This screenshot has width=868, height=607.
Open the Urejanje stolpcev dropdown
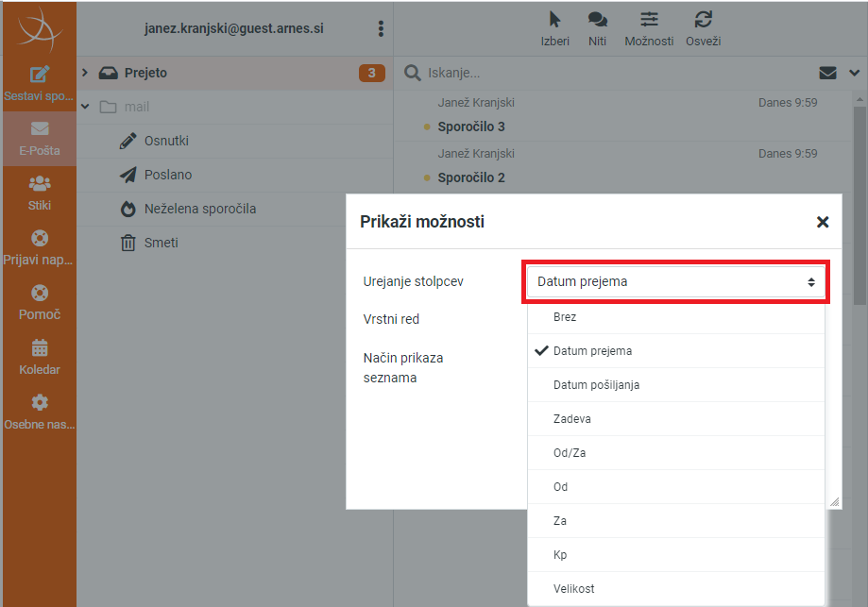pyautogui.click(x=675, y=281)
